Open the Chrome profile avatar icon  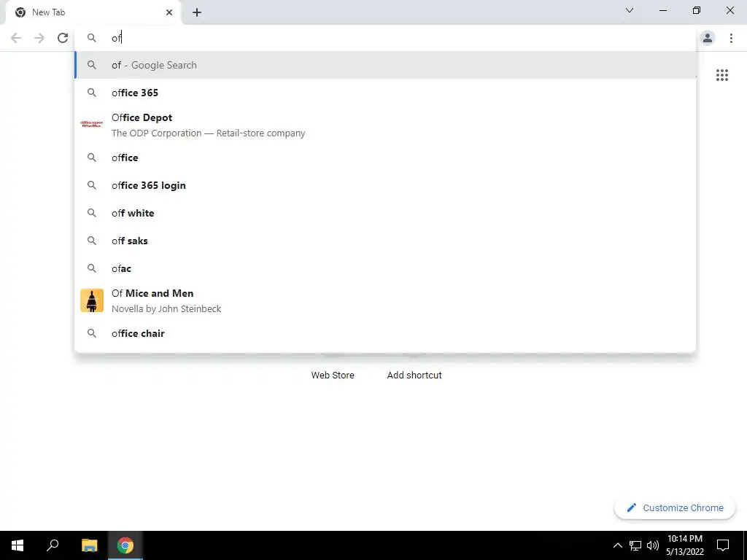(708, 38)
